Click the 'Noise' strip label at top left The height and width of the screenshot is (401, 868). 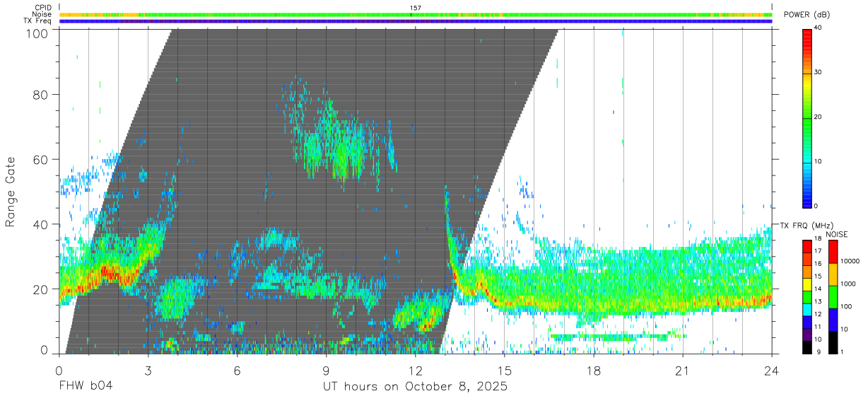coord(42,14)
